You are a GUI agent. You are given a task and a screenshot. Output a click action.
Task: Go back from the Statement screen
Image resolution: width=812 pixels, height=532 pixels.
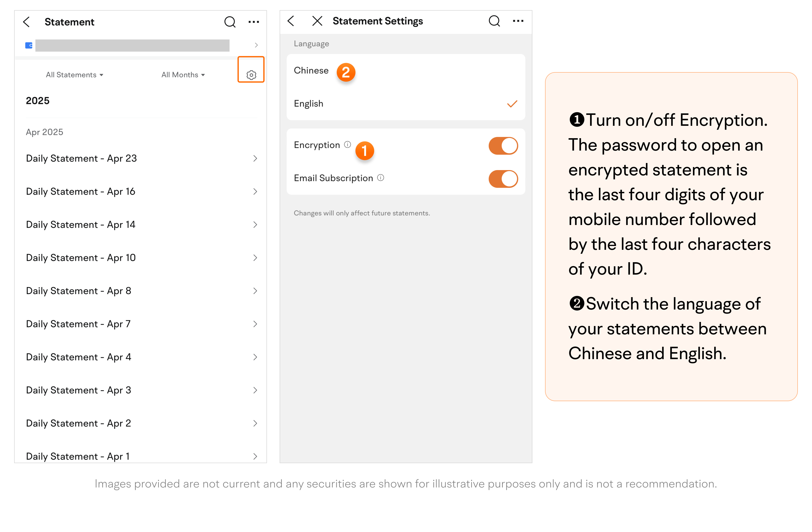[x=27, y=22]
